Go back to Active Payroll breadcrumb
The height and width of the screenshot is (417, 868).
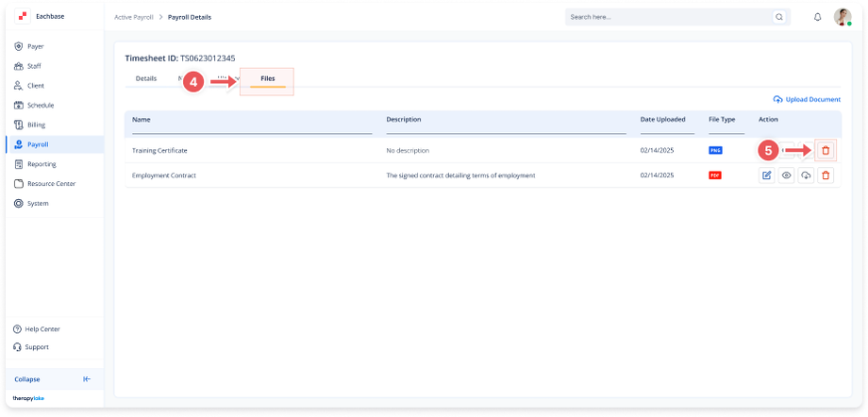click(x=133, y=17)
